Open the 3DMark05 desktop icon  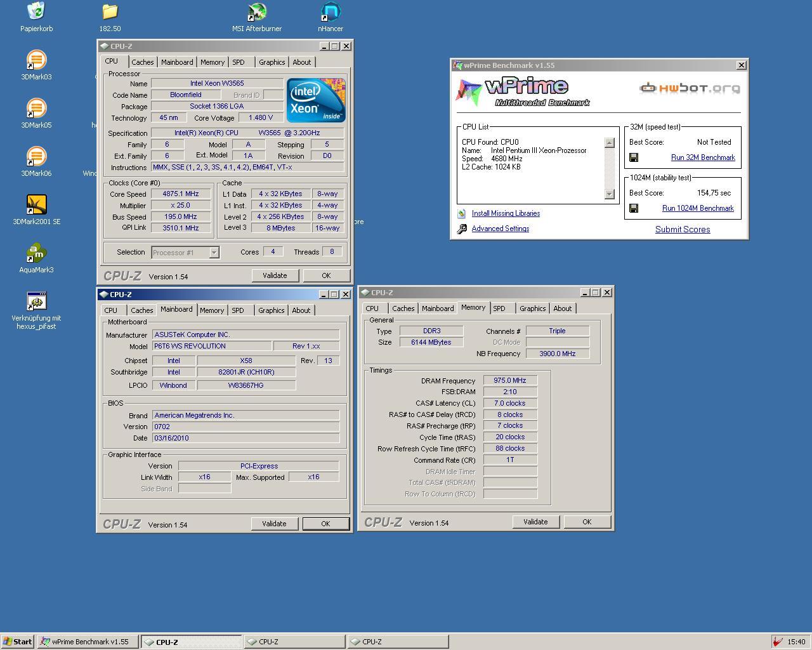tap(36, 109)
